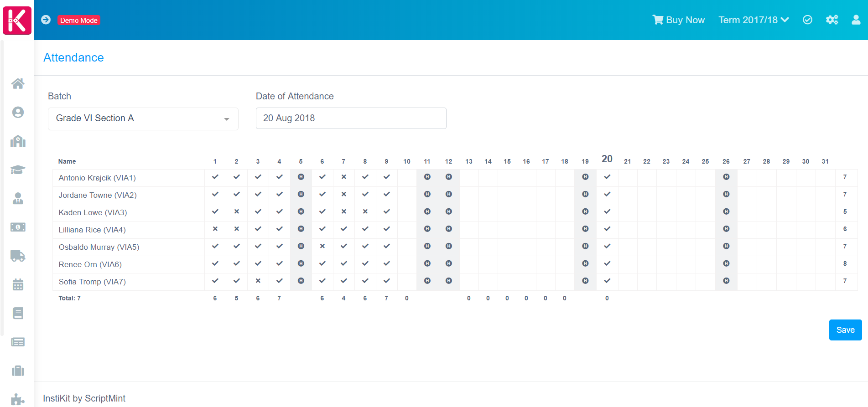Open the calendar icon in sidebar
Screen dimensions: 868x407
pyautogui.click(x=18, y=285)
